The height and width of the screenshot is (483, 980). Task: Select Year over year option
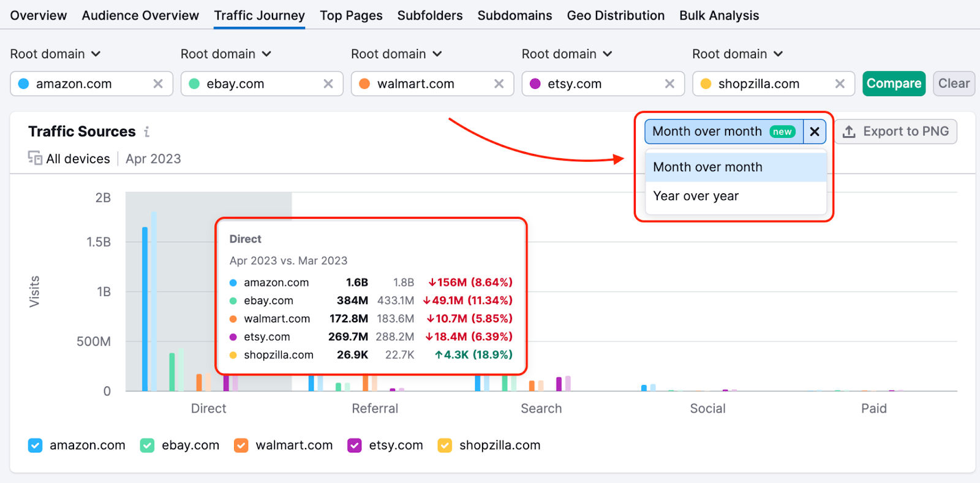[736, 196]
